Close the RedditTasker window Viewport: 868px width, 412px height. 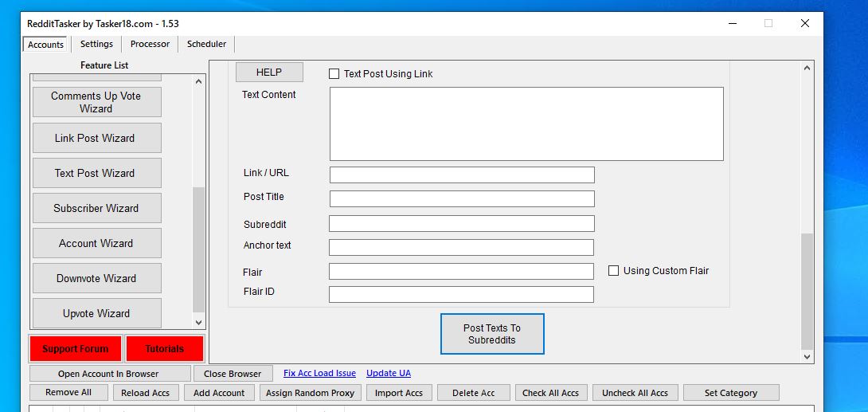(805, 23)
